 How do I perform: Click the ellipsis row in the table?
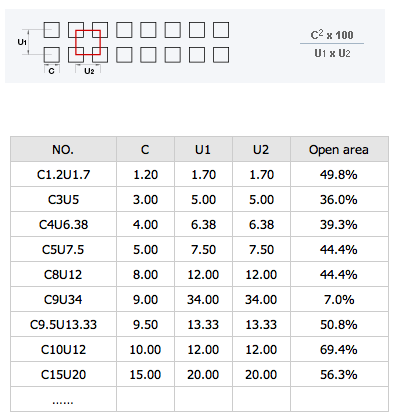tap(199, 399)
